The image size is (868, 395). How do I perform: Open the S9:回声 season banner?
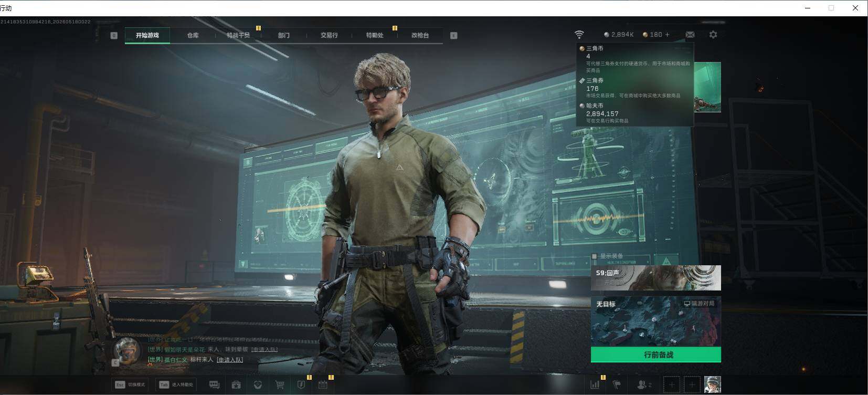656,278
